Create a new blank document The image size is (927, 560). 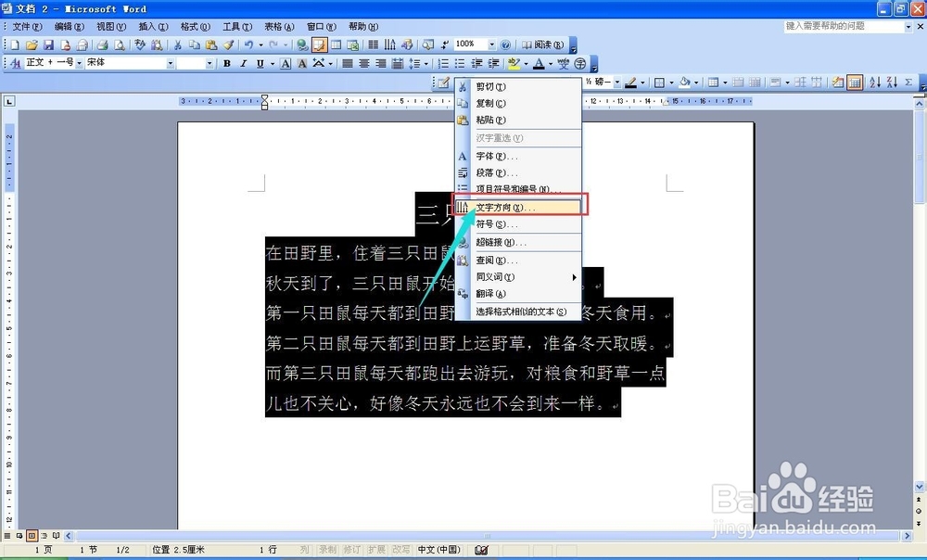[x=16, y=45]
